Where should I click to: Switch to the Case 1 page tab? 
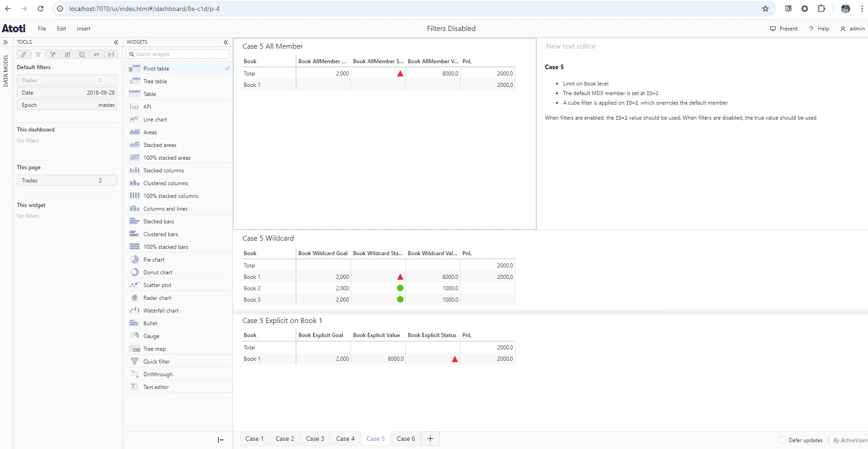[x=255, y=439]
